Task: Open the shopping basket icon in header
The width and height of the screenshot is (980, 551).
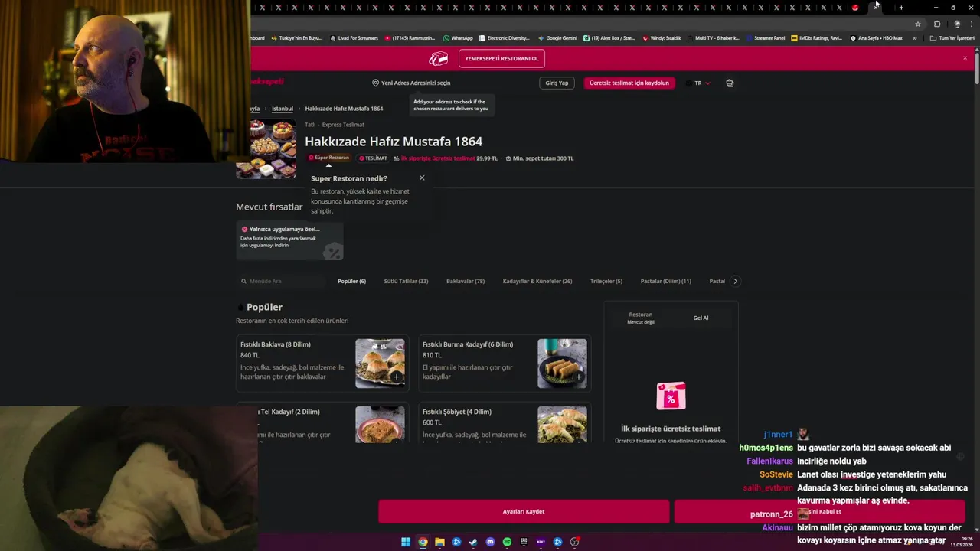Action: tap(730, 83)
